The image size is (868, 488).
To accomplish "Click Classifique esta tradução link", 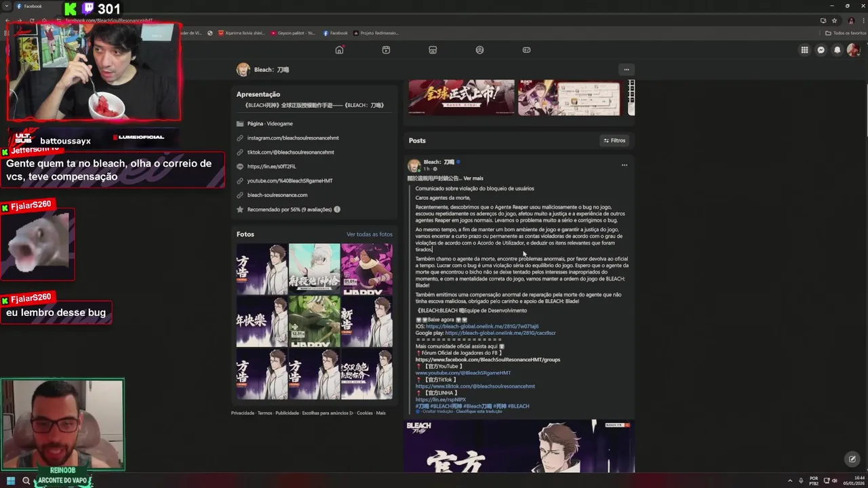I will pyautogui.click(x=479, y=411).
